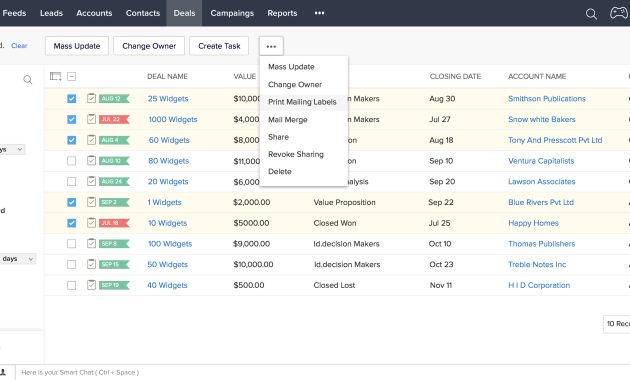Expand the days dropdown in left sidebar

click(x=18, y=259)
